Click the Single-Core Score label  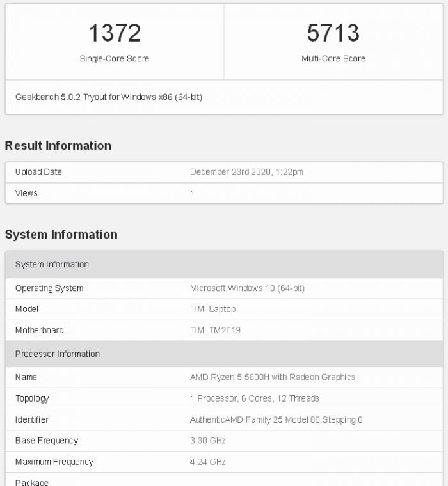point(115,58)
